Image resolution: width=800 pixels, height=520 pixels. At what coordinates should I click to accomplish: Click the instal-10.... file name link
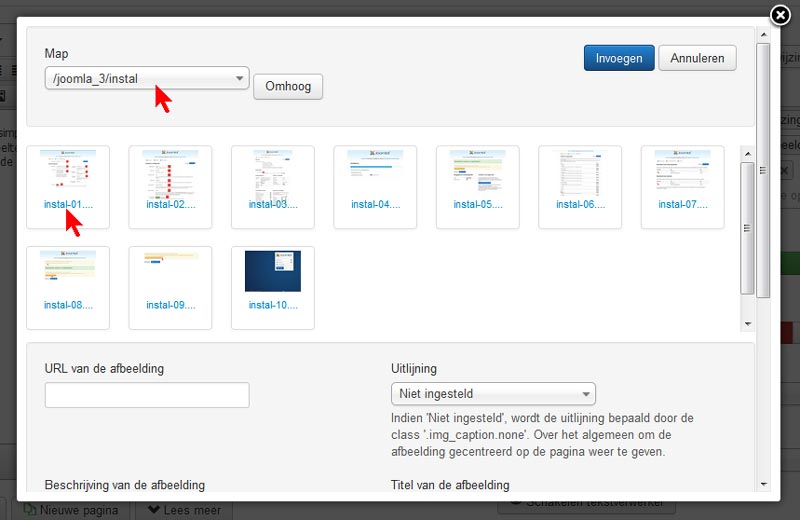(273, 305)
